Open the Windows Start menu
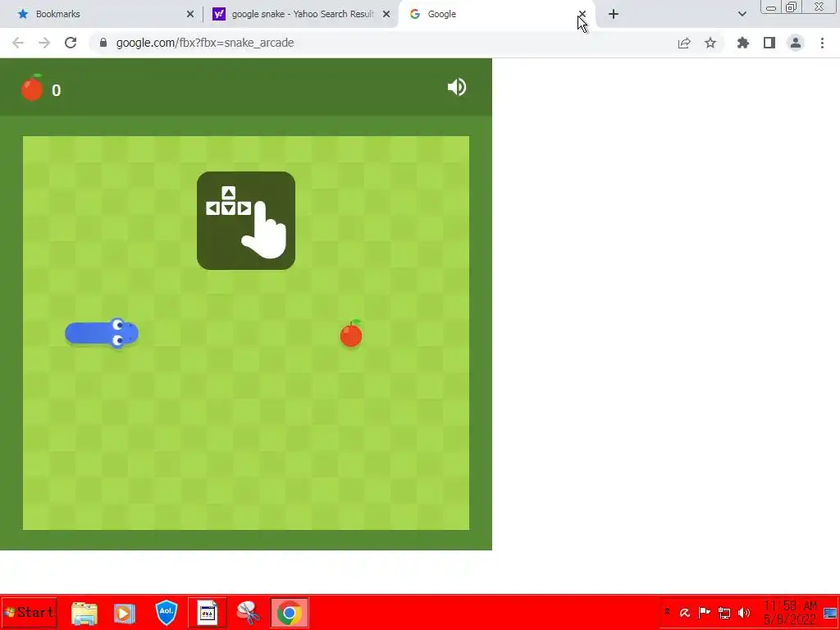The height and width of the screenshot is (630, 840). point(29,612)
